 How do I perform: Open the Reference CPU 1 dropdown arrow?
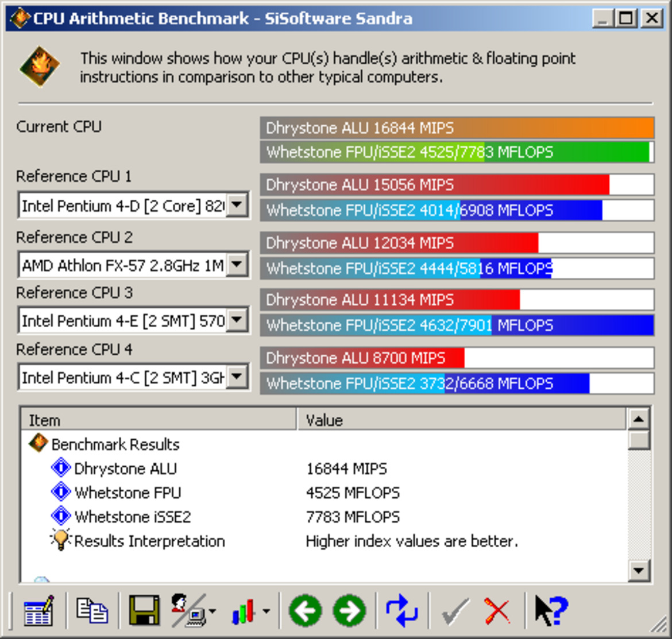tap(237, 206)
